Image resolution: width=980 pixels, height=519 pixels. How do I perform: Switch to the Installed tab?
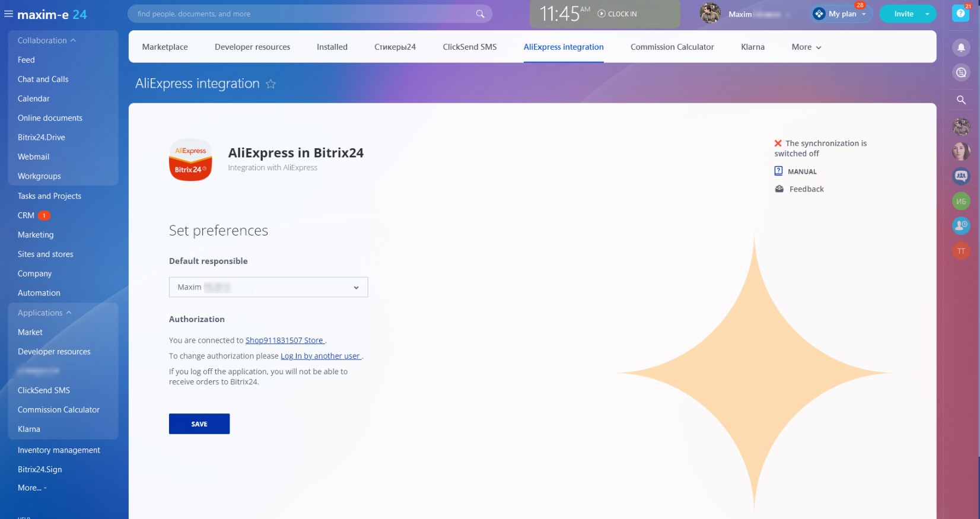(x=332, y=47)
